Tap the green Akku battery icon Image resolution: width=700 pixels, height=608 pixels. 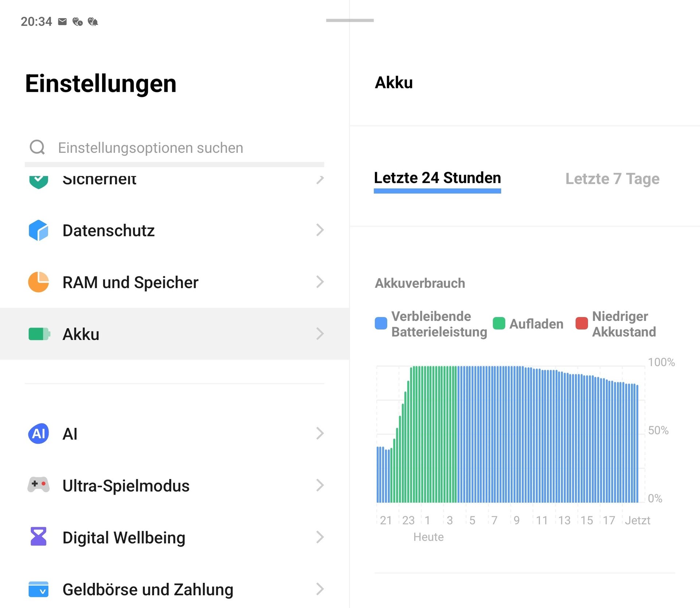tap(39, 334)
